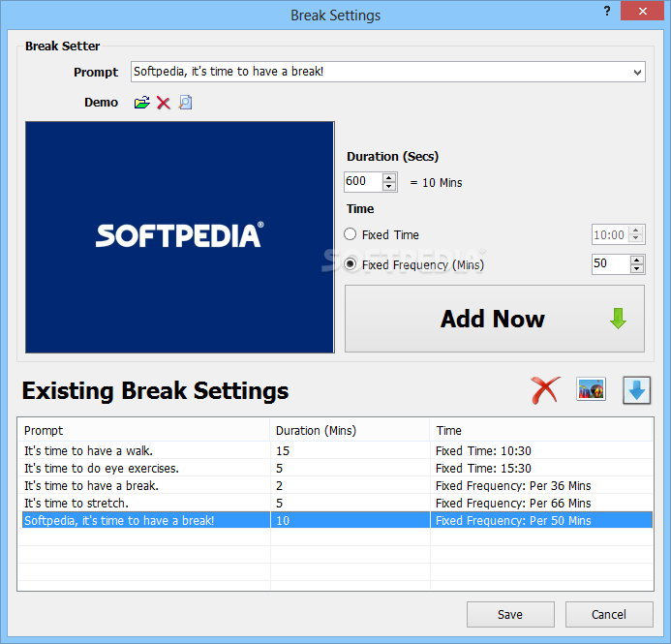Click the Add Now button

click(494, 319)
